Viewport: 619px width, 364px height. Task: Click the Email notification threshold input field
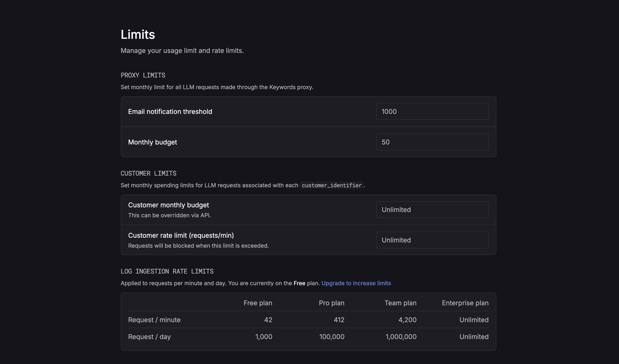point(432,111)
